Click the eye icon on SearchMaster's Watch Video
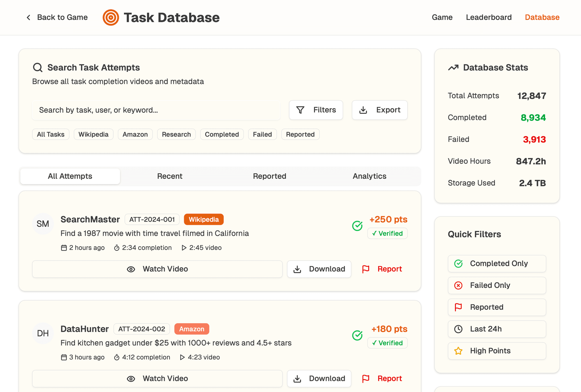Image resolution: width=581 pixels, height=392 pixels. (131, 269)
